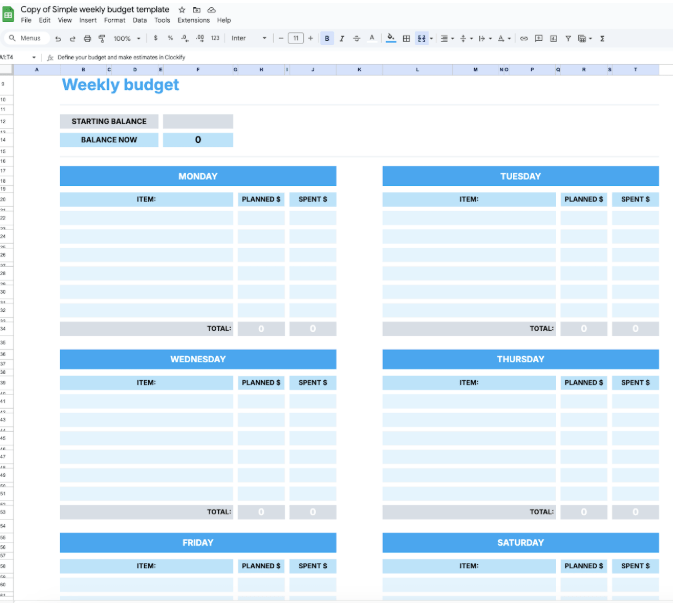The height and width of the screenshot is (603, 673).
Task: Apply strikethrough formatting
Action: (356, 39)
